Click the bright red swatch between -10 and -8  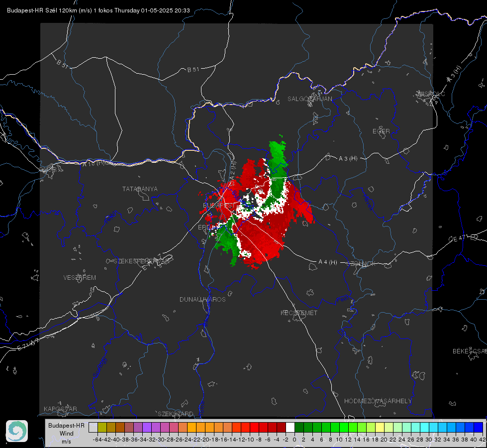click(x=254, y=427)
